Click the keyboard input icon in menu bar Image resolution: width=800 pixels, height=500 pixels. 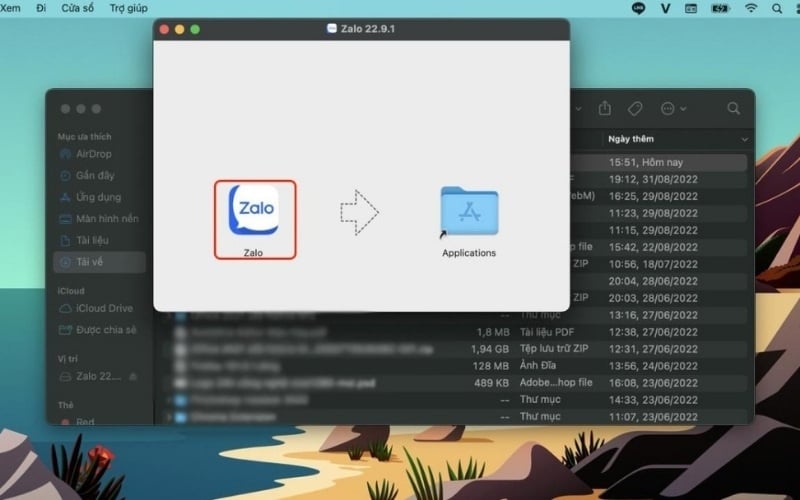click(691, 8)
